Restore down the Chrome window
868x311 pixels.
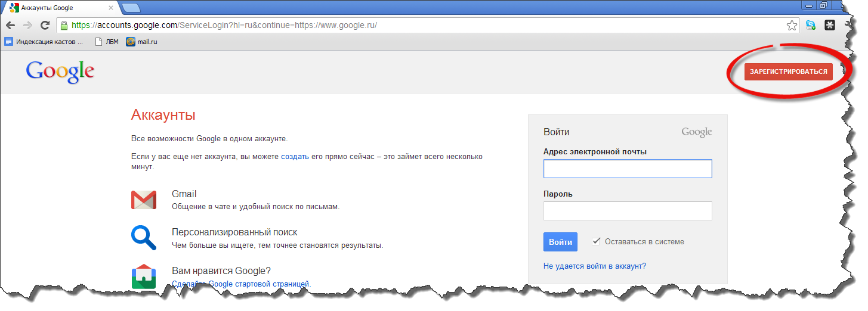click(x=823, y=5)
